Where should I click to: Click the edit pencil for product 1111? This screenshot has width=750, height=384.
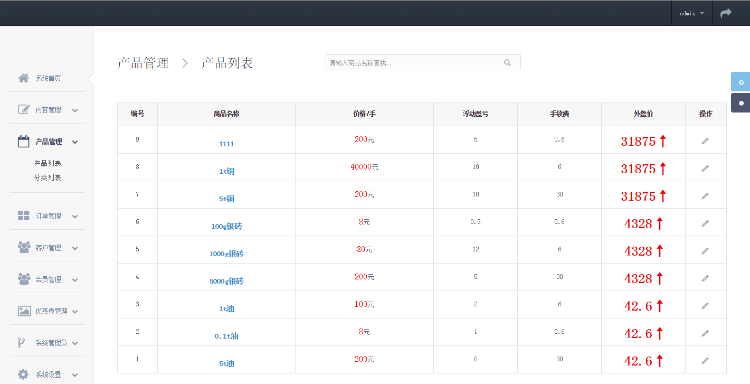(705, 141)
